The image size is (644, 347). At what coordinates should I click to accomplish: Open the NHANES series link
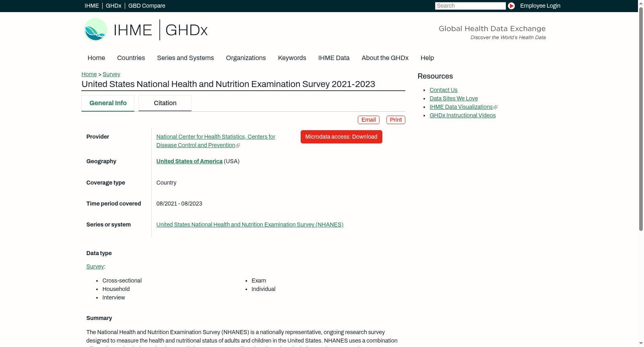[x=250, y=224]
